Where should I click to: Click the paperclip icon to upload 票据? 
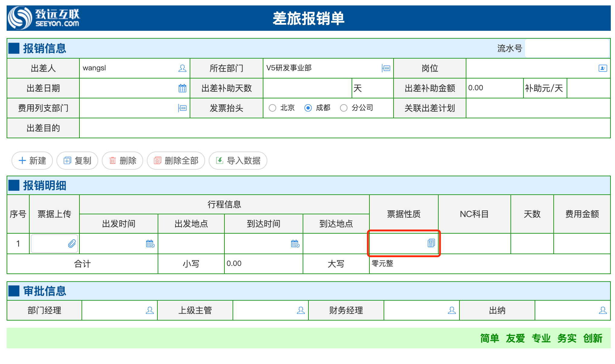click(x=72, y=244)
